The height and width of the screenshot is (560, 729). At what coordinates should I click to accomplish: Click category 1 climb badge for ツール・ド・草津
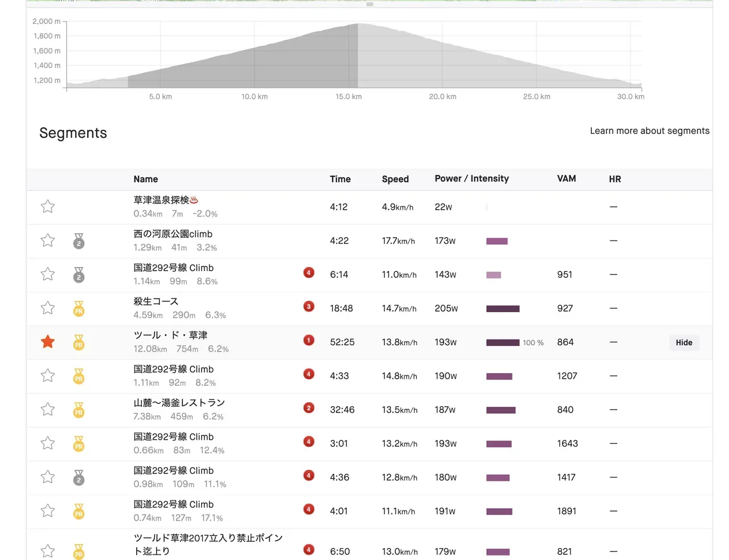[x=309, y=340]
